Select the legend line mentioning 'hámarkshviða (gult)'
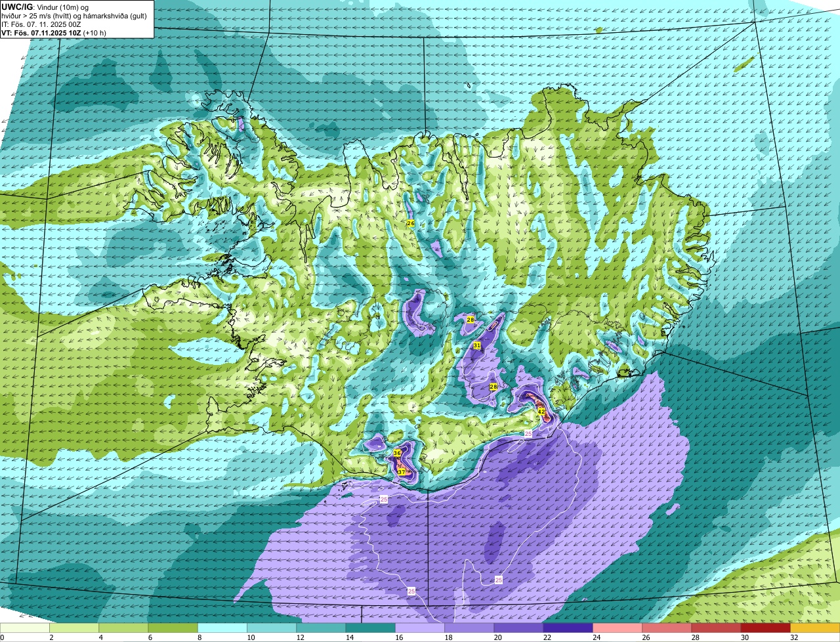This screenshot has width=840, height=642. 74,15
